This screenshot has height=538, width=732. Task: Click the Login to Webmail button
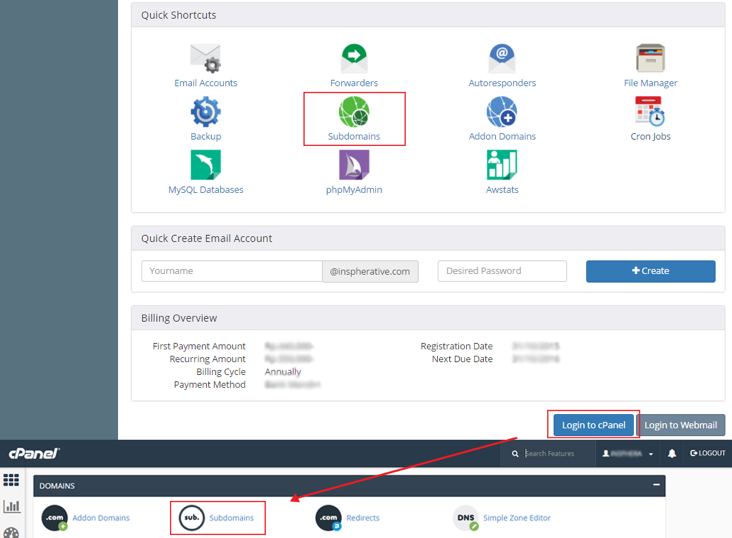click(x=681, y=425)
